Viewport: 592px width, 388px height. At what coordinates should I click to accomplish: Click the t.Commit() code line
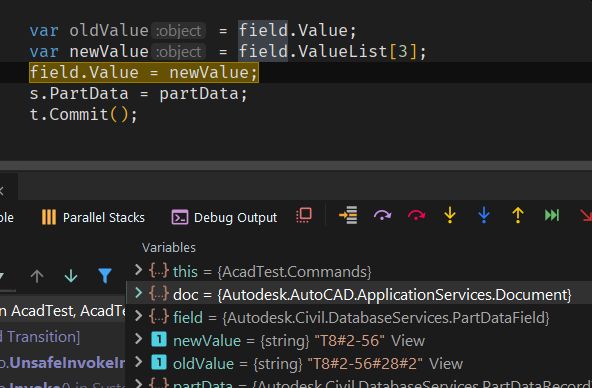83,114
